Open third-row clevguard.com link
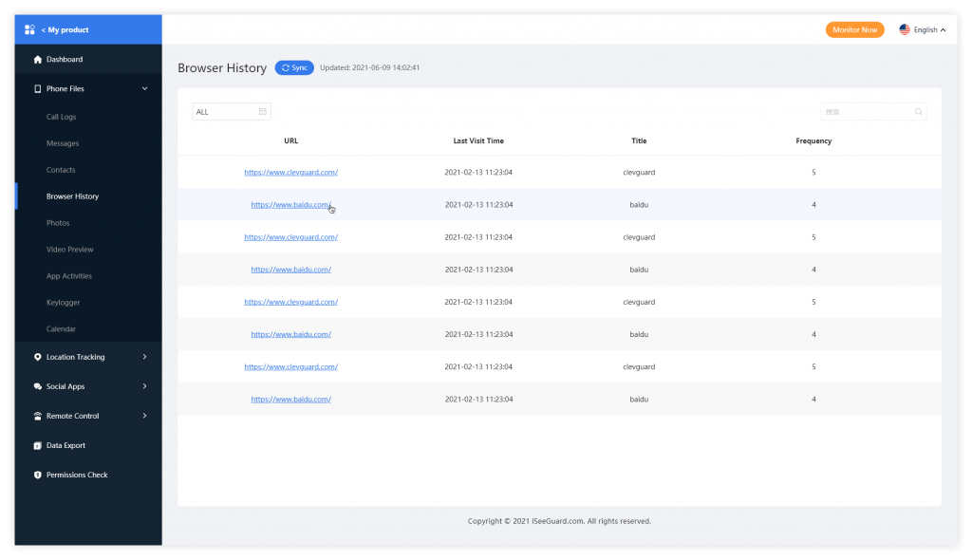972x560 pixels. [290, 237]
